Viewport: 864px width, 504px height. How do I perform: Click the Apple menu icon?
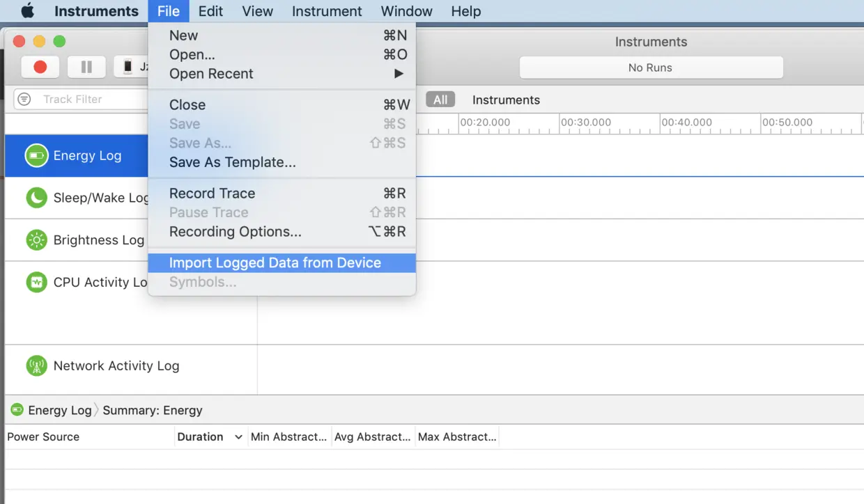tap(27, 11)
